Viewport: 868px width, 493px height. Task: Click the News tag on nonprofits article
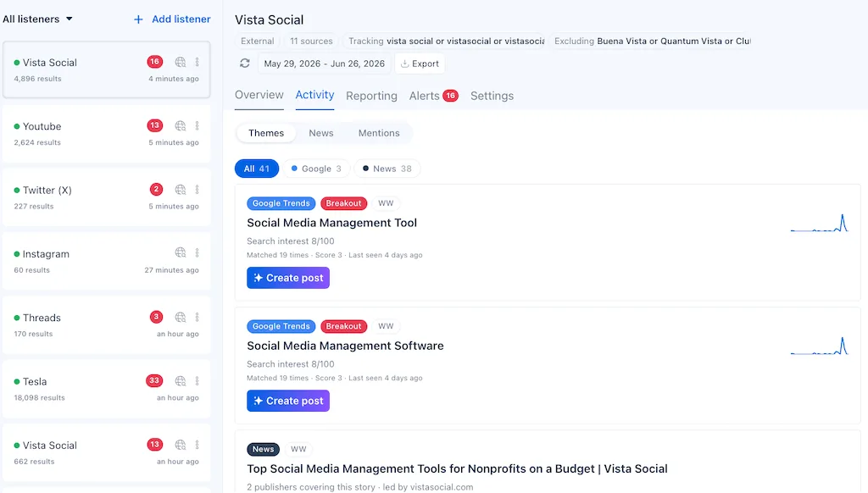263,449
